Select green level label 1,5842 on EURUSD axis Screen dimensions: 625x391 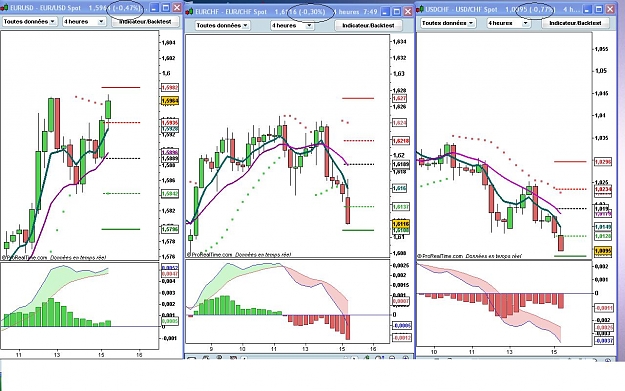[x=170, y=194]
